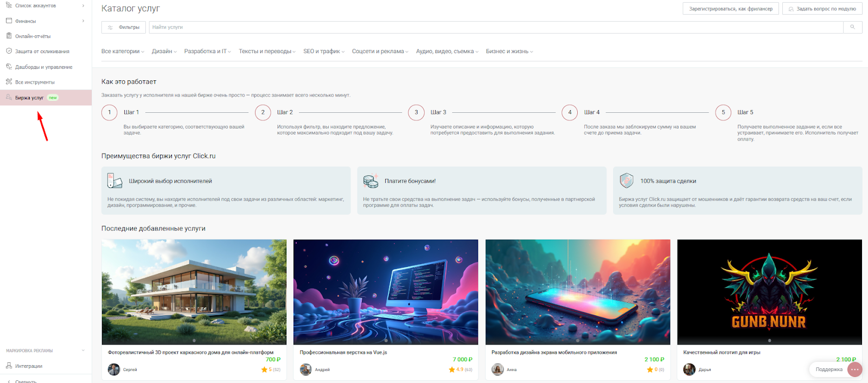Screen dimensions: 868x383
Task: Click the search magnifier icon
Action: coord(852,27)
